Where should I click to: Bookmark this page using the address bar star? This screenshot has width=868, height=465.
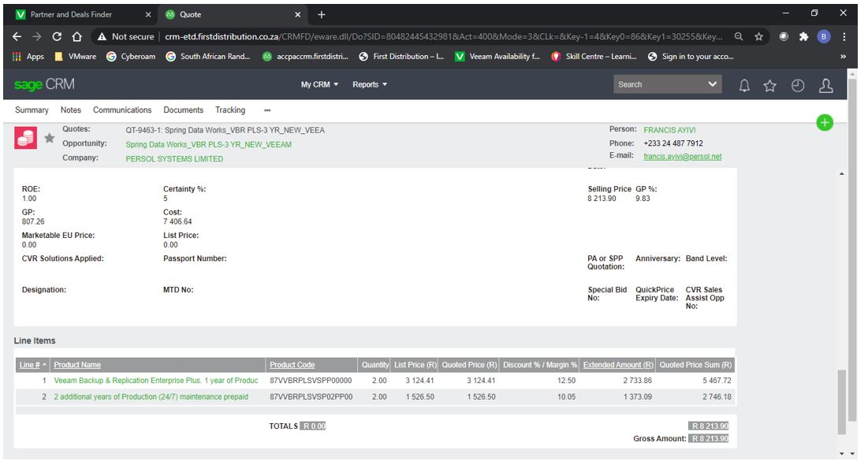(x=758, y=36)
